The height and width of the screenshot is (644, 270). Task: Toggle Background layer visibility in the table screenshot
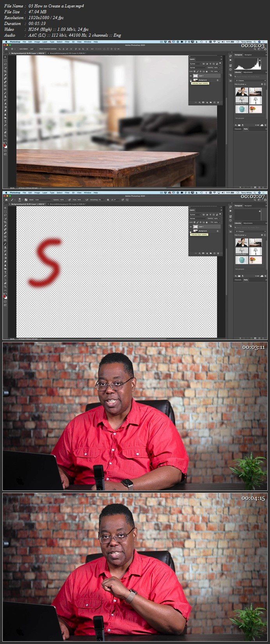191,80
